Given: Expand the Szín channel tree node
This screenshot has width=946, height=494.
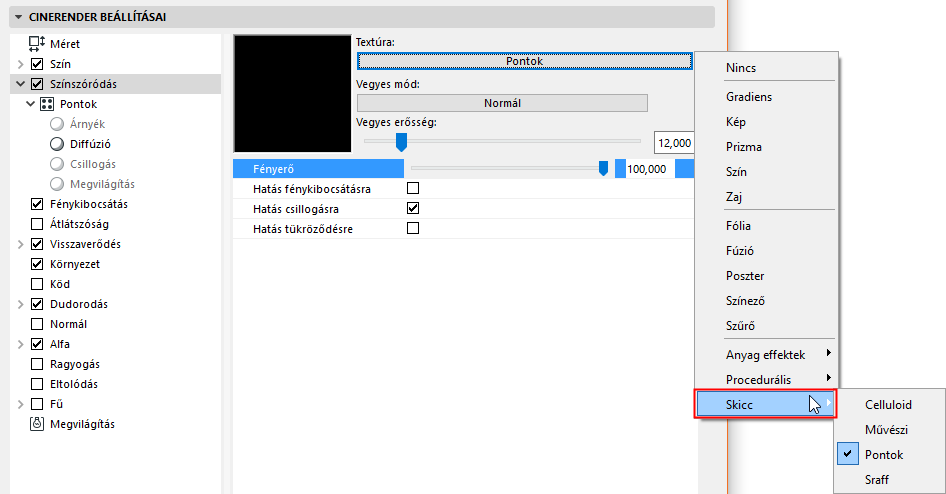Looking at the screenshot, I should [x=21, y=64].
